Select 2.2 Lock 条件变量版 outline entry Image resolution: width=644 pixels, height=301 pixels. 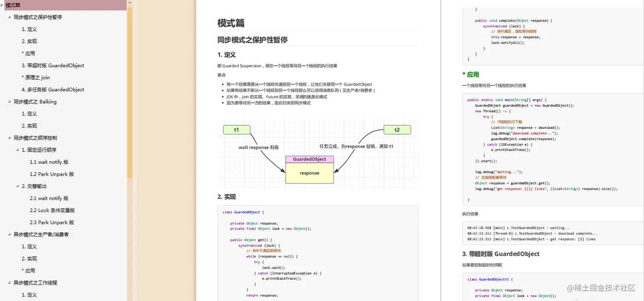(x=52, y=210)
